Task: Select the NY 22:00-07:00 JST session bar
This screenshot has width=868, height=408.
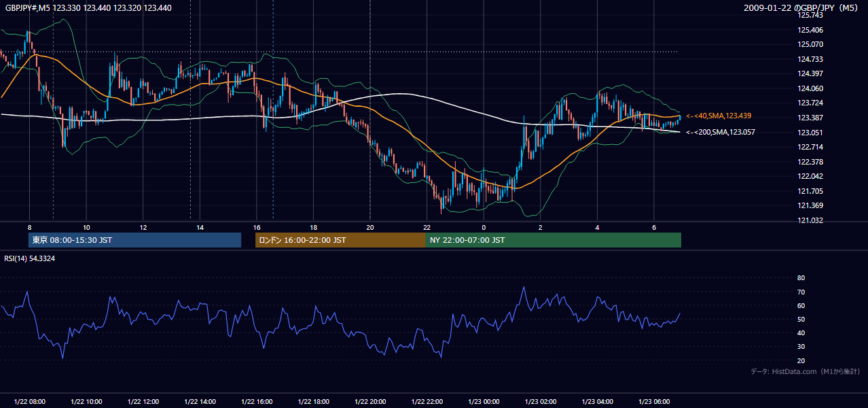Action: [x=554, y=240]
